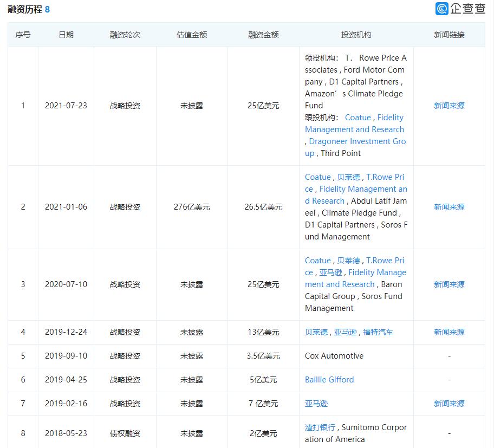The height and width of the screenshot is (448, 494).
Task: Click 亚马逊 link in row 3
Action: coord(330,272)
